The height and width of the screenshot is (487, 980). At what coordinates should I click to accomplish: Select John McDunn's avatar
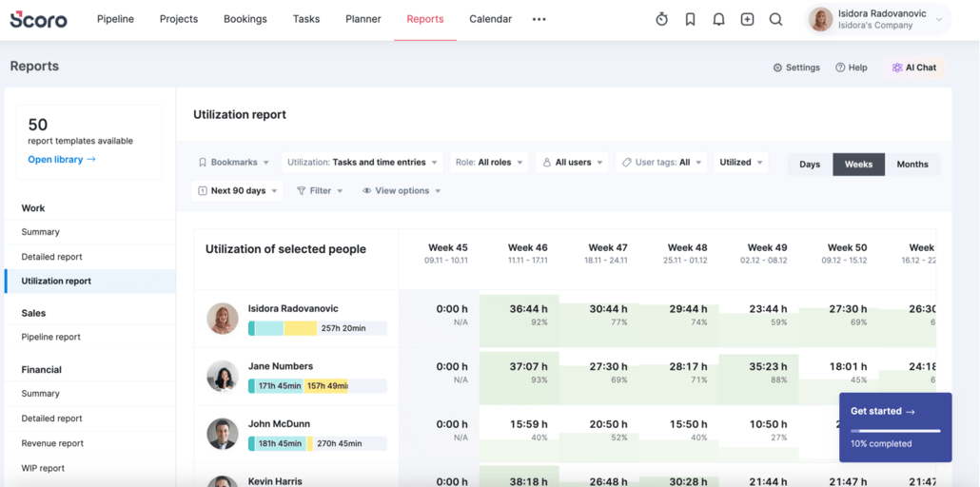(x=223, y=434)
